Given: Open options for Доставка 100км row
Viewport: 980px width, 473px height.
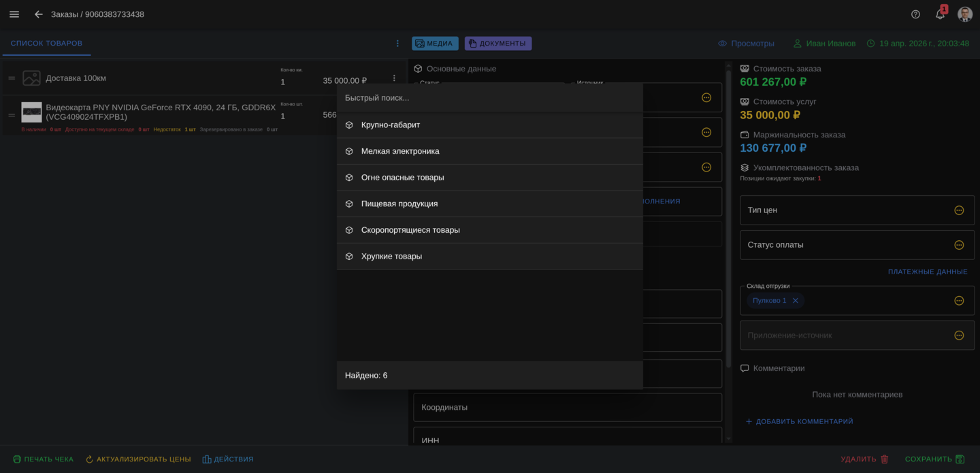Looking at the screenshot, I should coord(394,78).
